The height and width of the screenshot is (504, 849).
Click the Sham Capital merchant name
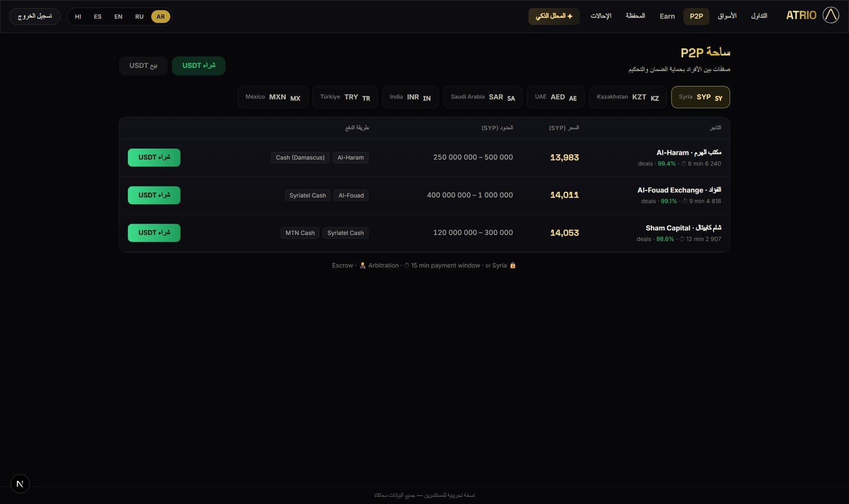[683, 228]
